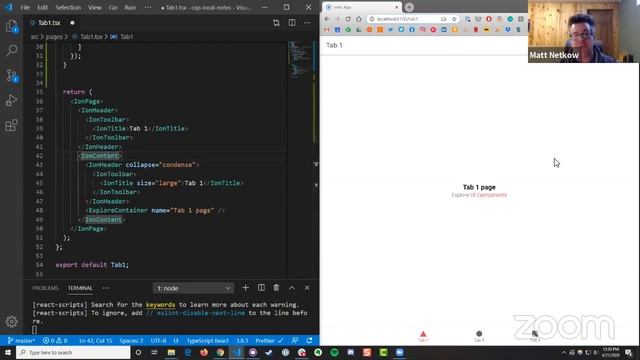Click the 'Tab1' symbol breadcrumb
Image resolution: width=640 pixels, height=360 pixels.
pyautogui.click(x=127, y=37)
